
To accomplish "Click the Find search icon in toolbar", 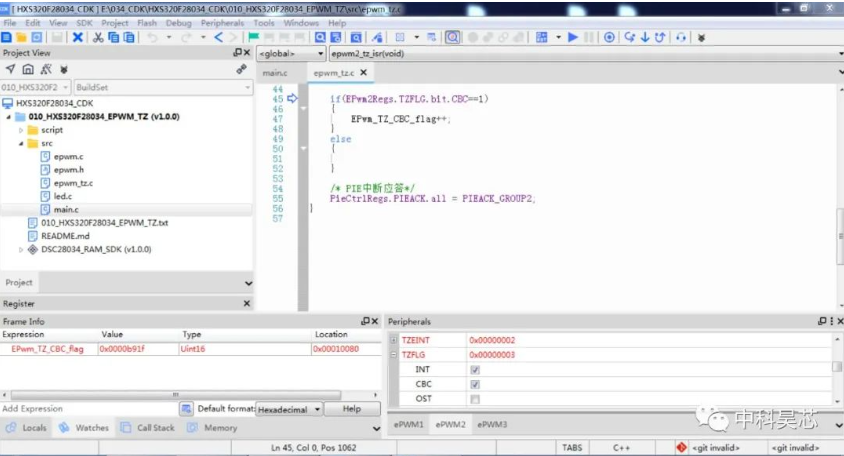I will click(320, 37).
